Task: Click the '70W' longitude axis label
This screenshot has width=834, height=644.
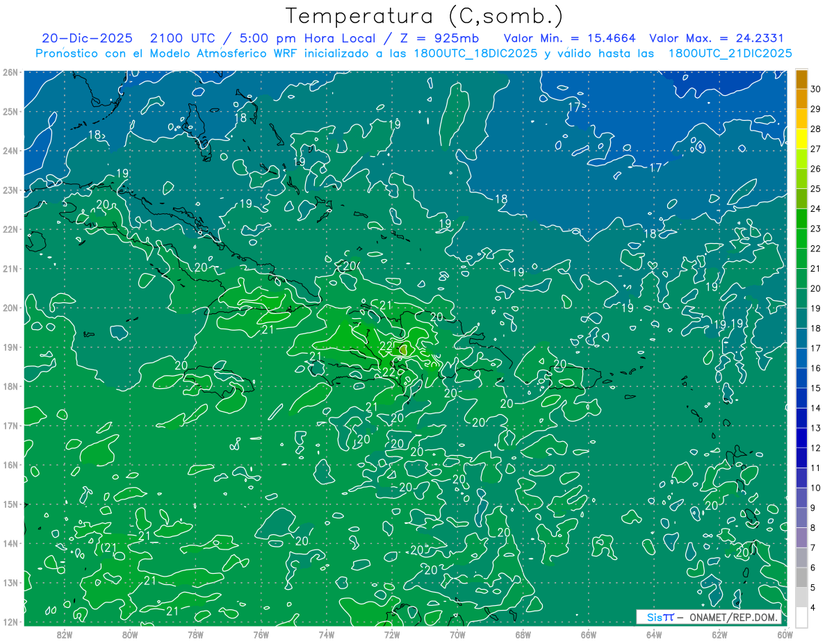Action: click(457, 634)
